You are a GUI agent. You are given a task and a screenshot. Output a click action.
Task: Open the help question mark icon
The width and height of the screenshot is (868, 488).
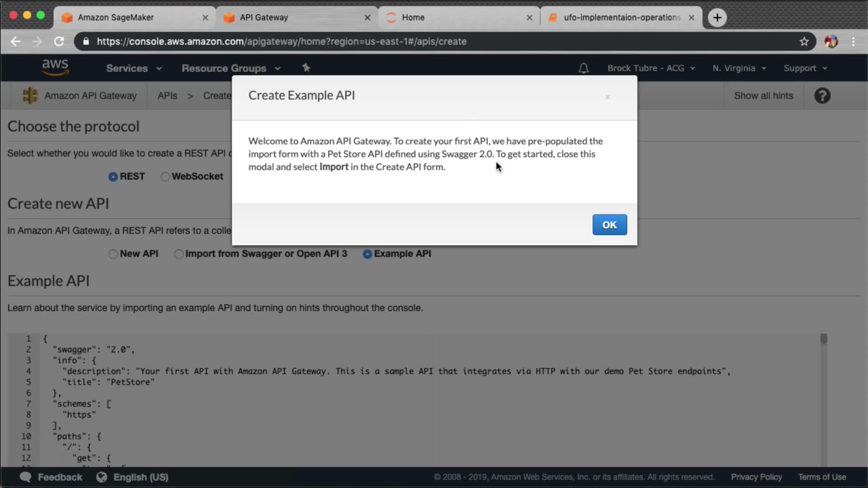[x=822, y=96]
